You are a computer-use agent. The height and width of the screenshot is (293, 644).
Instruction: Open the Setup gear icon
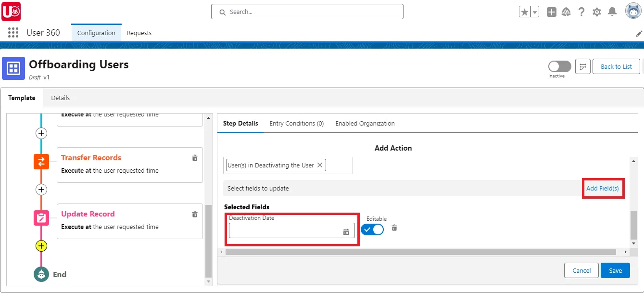[x=596, y=11]
